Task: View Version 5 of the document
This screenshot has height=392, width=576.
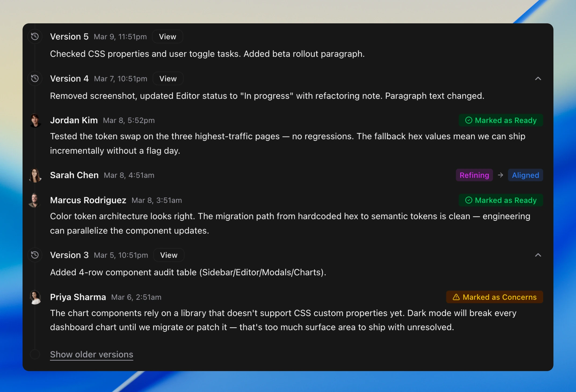Action: [x=167, y=36]
